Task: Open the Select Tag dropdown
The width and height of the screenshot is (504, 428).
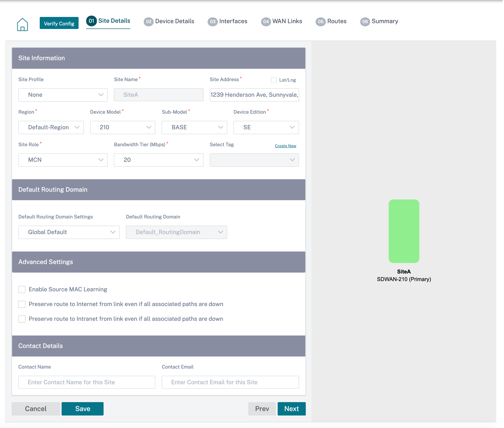Action: pos(254,160)
